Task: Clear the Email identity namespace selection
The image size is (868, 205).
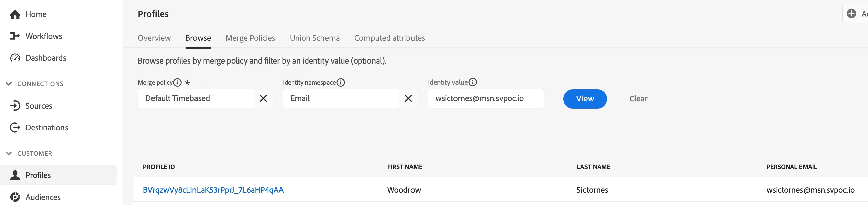Action: (x=408, y=98)
